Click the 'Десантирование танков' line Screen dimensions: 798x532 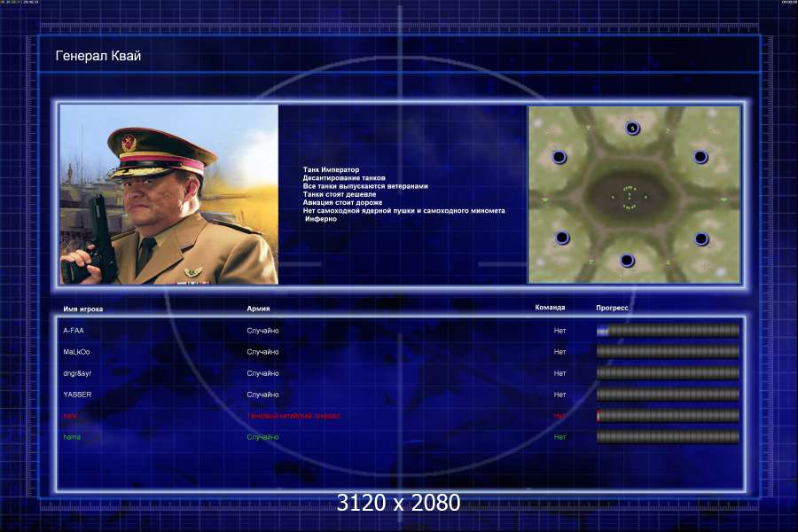(x=344, y=177)
